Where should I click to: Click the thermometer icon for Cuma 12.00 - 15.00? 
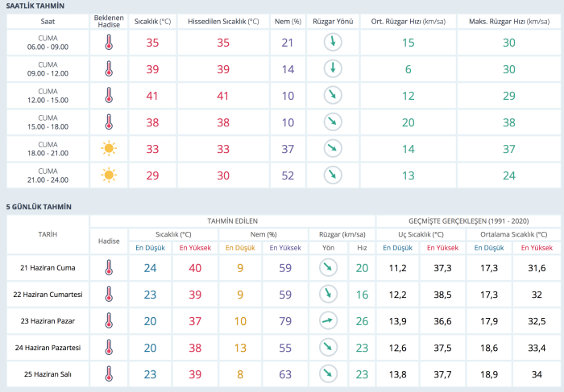point(108,95)
